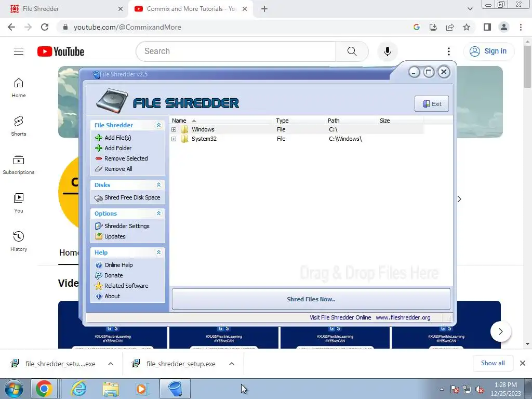Click the muted volume tray icon

tap(480, 390)
